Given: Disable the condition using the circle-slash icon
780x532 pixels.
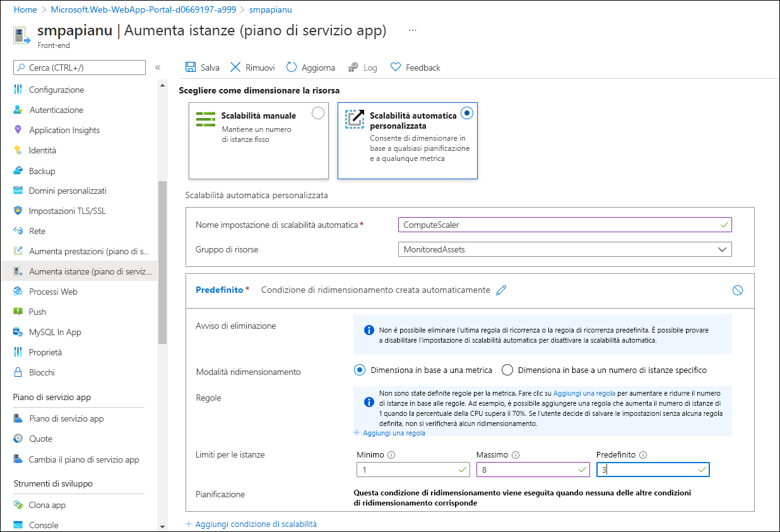Looking at the screenshot, I should pyautogui.click(x=738, y=290).
